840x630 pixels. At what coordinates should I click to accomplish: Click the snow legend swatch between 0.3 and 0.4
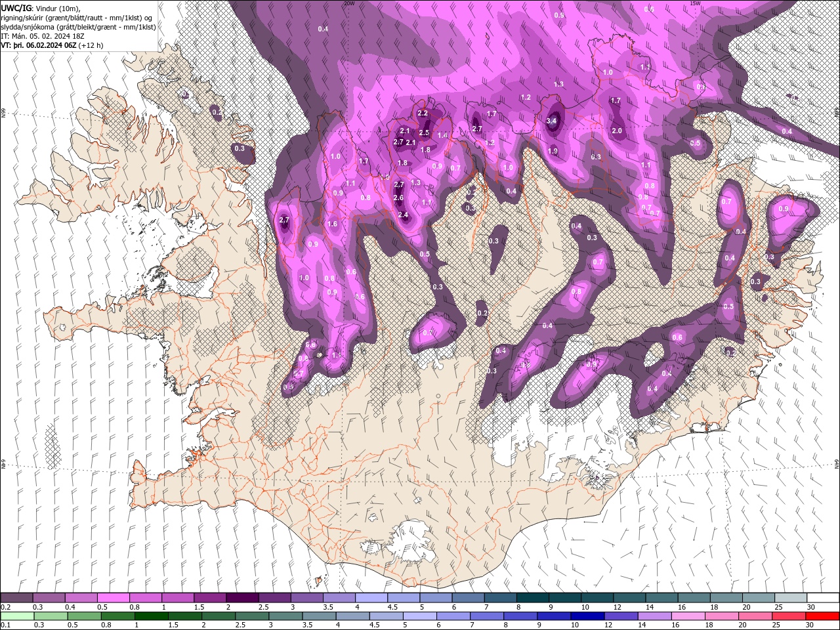49,598
